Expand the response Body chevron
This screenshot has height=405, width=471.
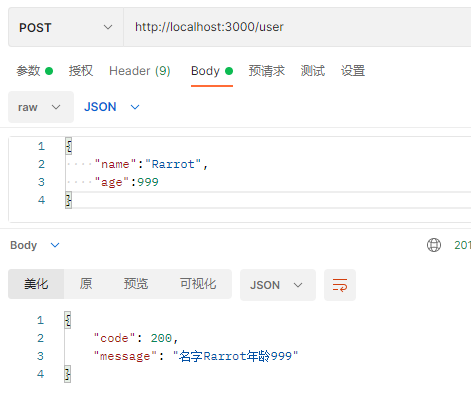point(55,245)
